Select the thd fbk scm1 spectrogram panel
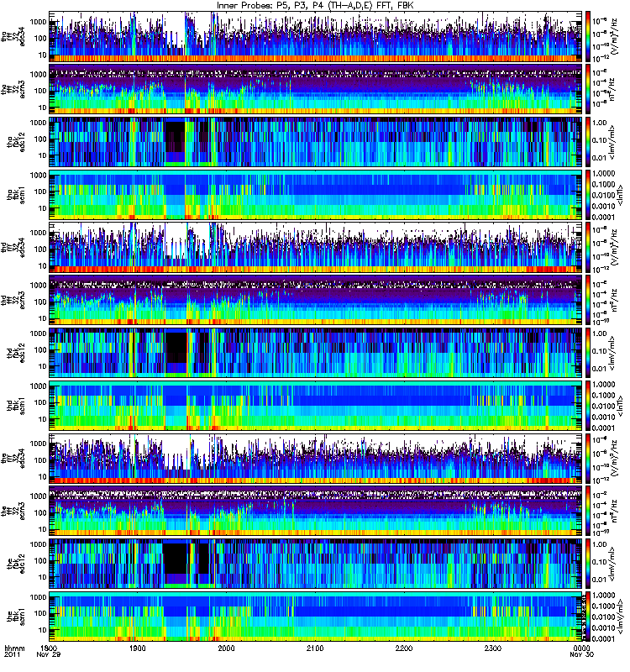Screen dimensions: 630x672 316,406
